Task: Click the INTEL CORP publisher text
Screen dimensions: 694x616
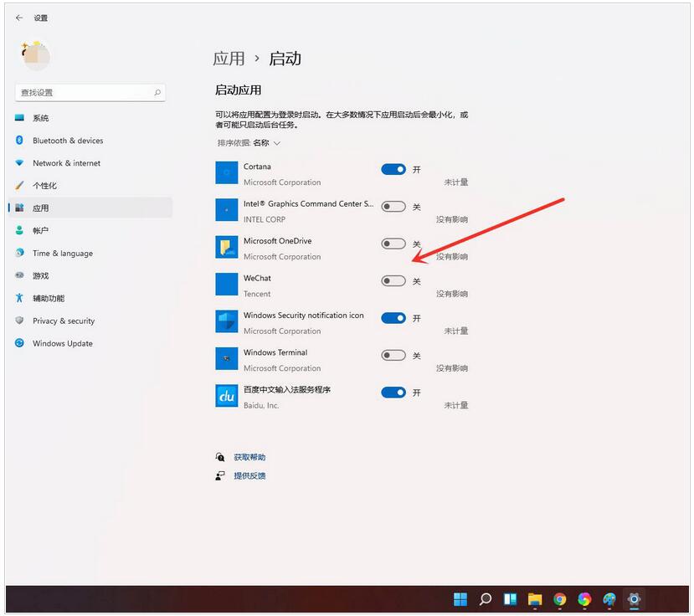Action: pos(265,219)
